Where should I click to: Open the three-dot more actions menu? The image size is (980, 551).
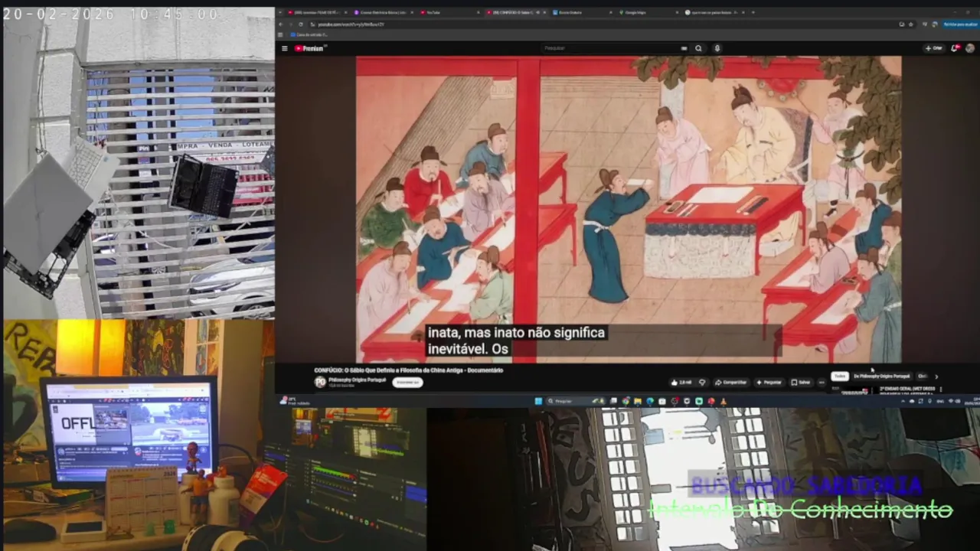pos(822,382)
